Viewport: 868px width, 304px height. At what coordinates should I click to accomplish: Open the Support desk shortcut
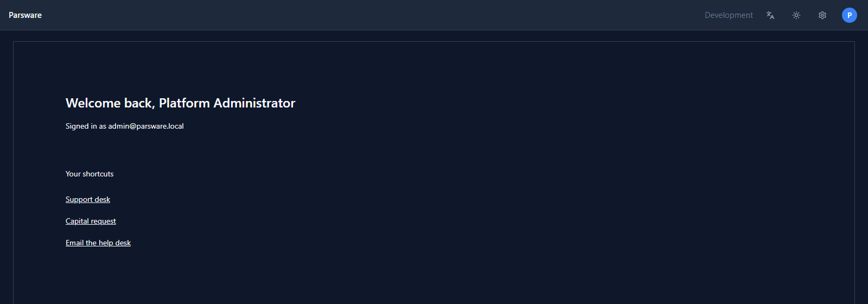click(88, 199)
